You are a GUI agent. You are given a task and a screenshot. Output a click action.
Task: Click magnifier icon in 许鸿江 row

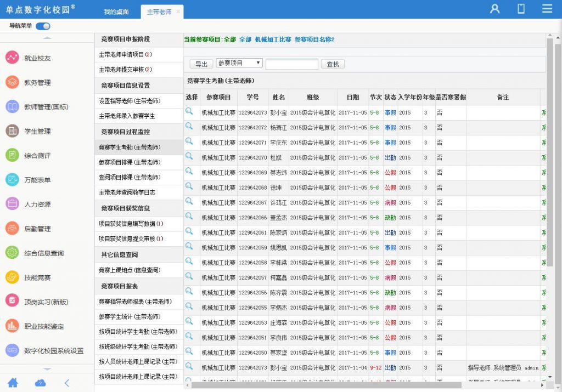pos(189,202)
